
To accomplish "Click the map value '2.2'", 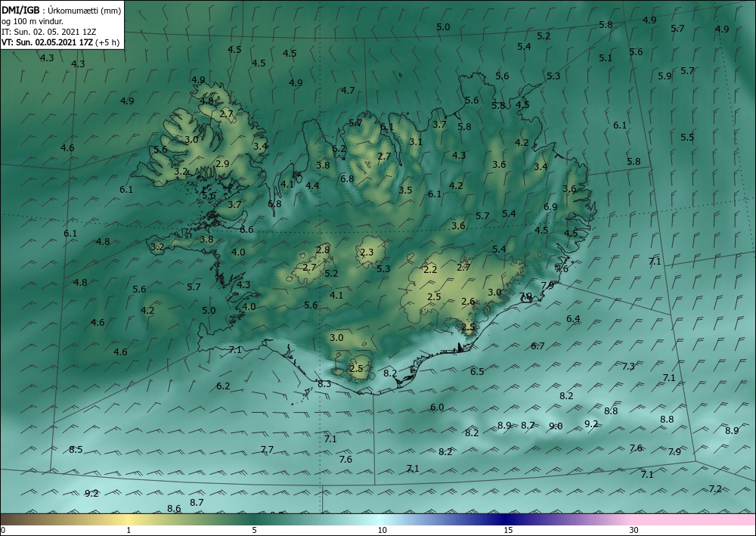I will [430, 270].
